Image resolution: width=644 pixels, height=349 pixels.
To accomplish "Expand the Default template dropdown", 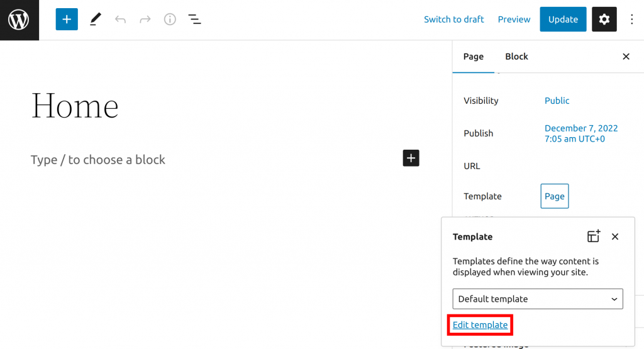I will [538, 299].
